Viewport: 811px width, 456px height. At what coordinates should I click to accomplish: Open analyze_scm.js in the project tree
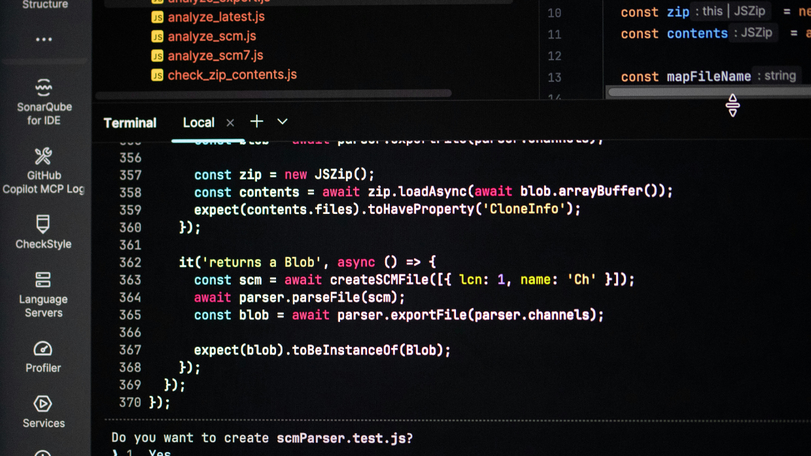coord(212,36)
